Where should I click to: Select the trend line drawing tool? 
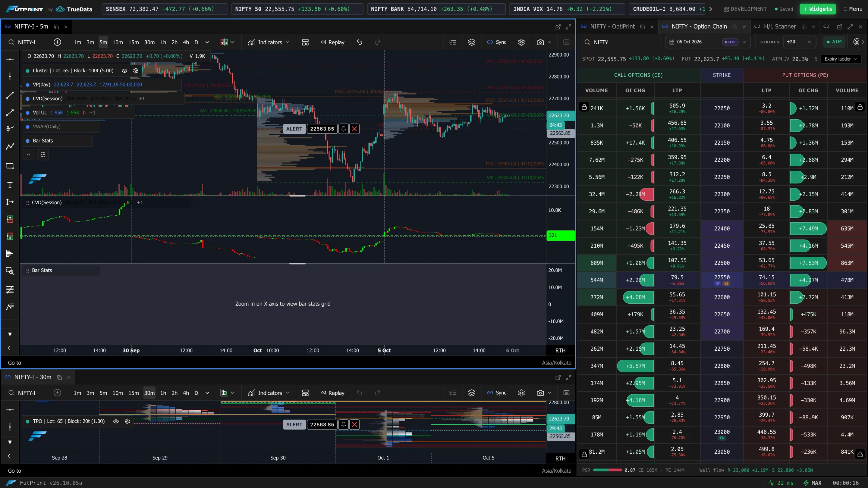click(10, 95)
